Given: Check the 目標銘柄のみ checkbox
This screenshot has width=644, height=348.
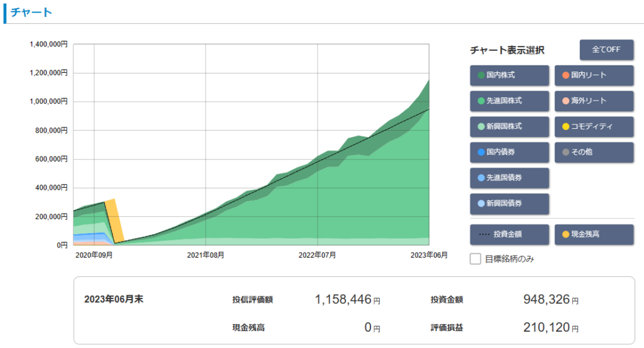Looking at the screenshot, I should (476, 259).
